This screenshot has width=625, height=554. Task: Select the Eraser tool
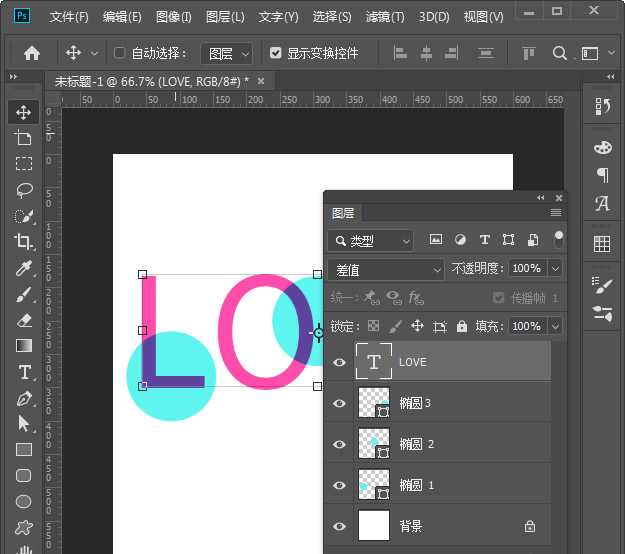(24, 320)
